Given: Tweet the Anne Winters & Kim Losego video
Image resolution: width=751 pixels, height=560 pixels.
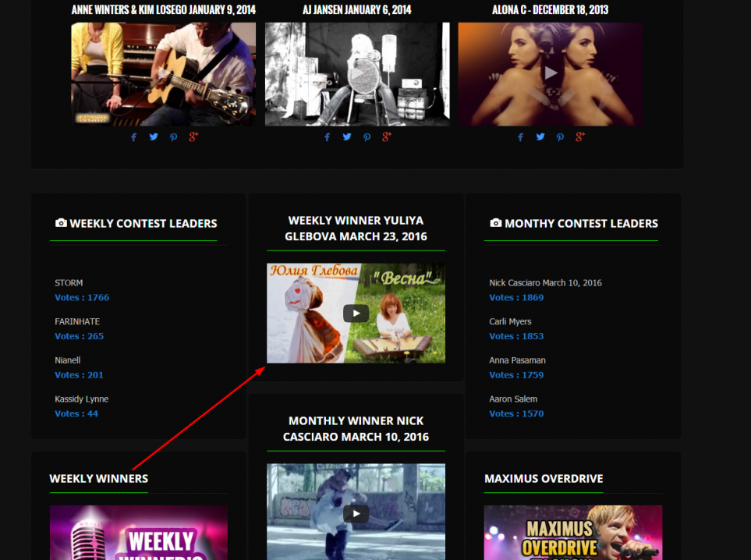Looking at the screenshot, I should point(154,137).
